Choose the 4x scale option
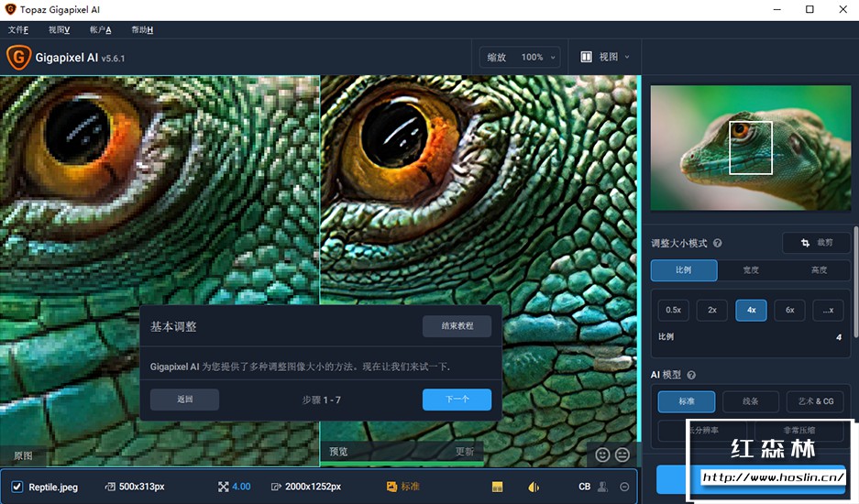Screen dimensions: 859x504 tap(751, 310)
